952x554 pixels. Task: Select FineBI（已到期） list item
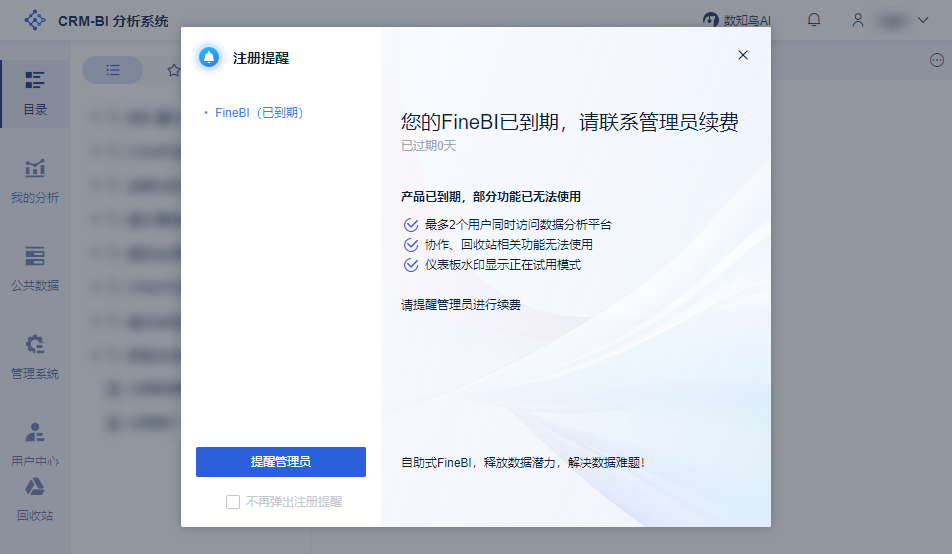click(x=259, y=113)
